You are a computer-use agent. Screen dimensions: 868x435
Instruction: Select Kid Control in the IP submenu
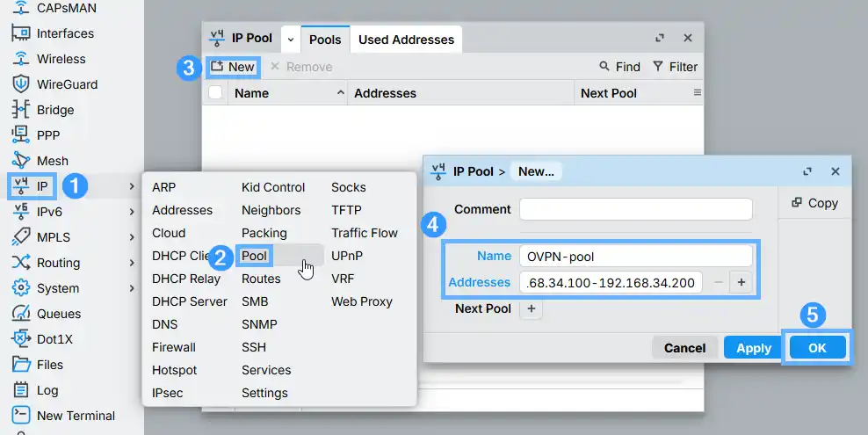coord(273,187)
